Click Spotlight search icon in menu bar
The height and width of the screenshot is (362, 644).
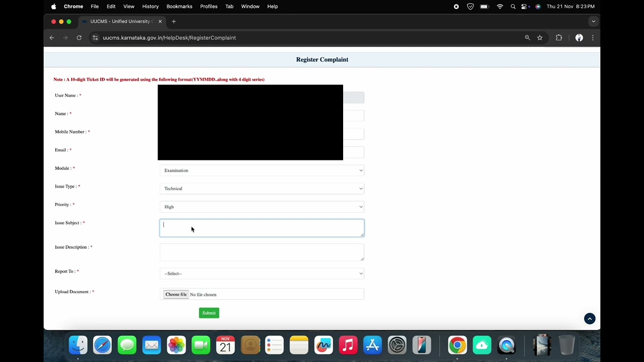click(x=513, y=7)
